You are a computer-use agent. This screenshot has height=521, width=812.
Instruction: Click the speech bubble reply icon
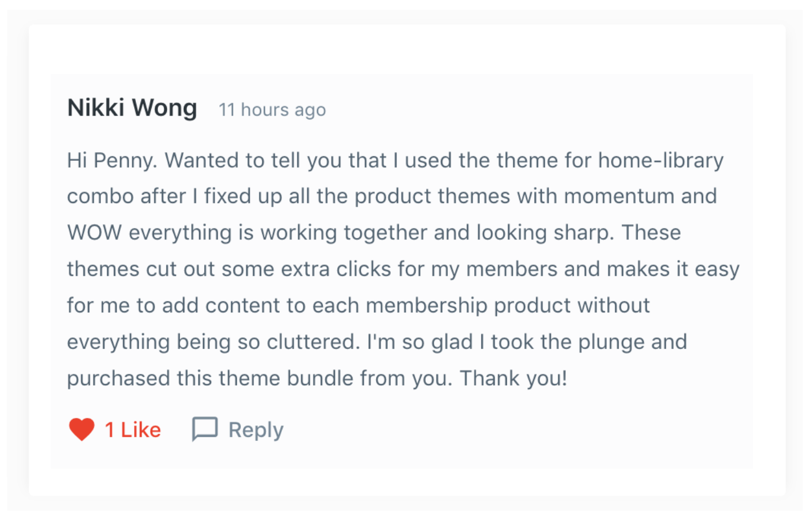205,429
